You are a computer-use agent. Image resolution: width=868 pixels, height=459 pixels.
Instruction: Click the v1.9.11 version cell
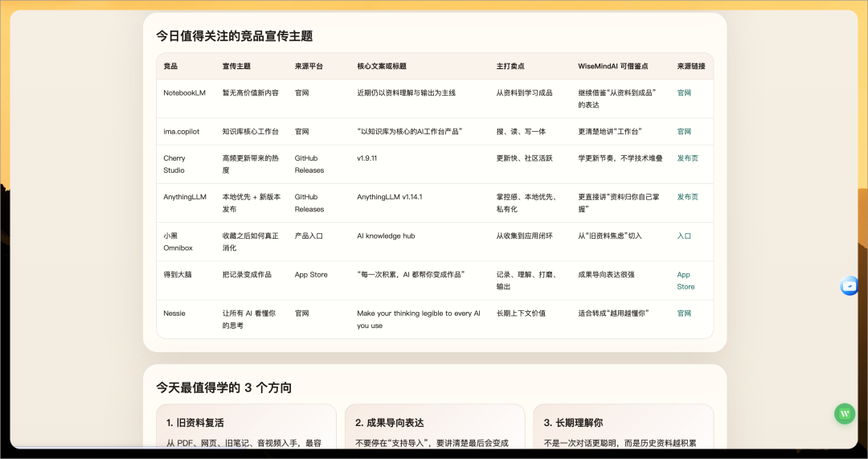(x=367, y=158)
